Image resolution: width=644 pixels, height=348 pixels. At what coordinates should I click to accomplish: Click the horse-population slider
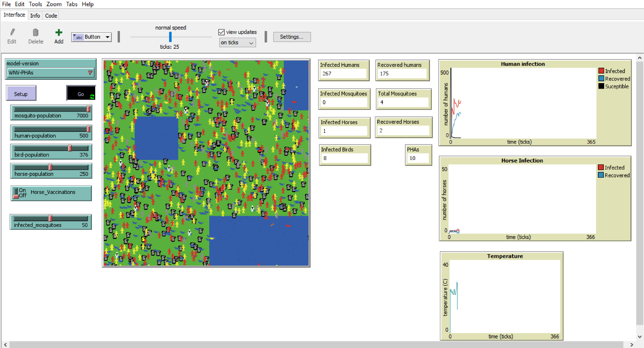[x=51, y=171]
